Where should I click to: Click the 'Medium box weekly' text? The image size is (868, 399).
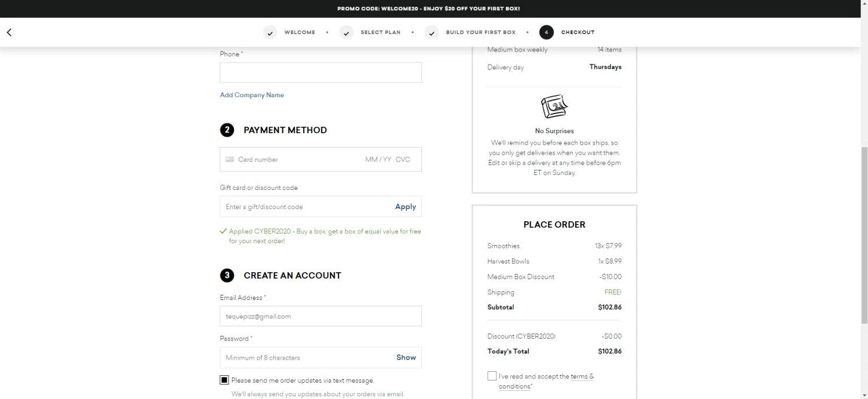pos(517,50)
